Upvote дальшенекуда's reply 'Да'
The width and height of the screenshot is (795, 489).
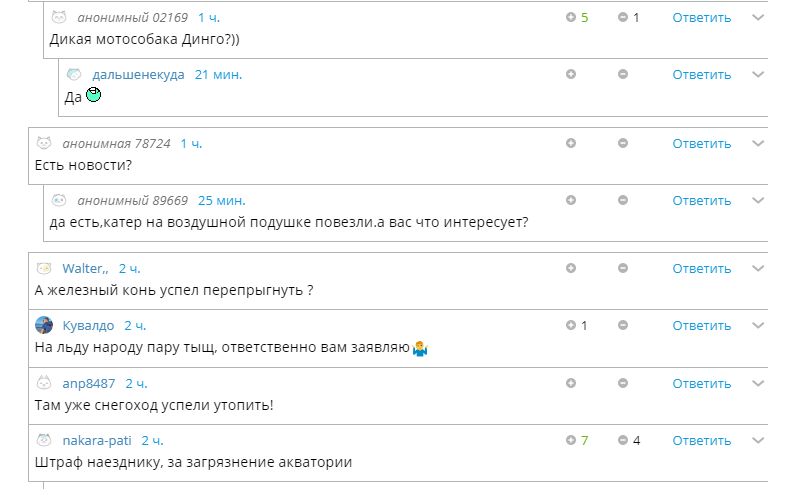[x=571, y=74]
